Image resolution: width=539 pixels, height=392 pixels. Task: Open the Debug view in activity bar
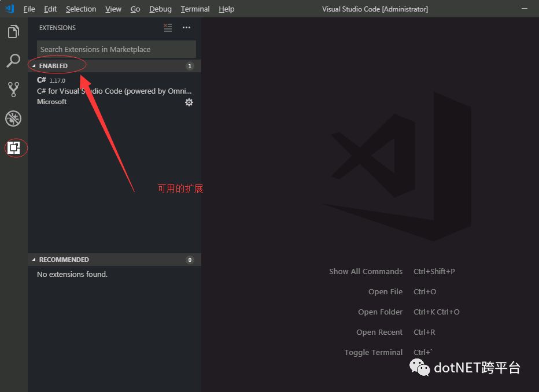click(x=13, y=119)
